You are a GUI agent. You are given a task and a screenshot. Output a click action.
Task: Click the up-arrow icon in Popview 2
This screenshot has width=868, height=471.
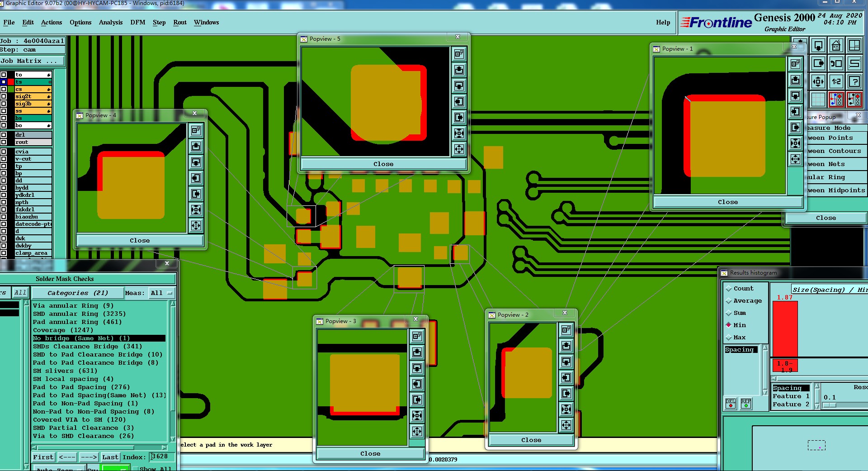click(x=566, y=346)
